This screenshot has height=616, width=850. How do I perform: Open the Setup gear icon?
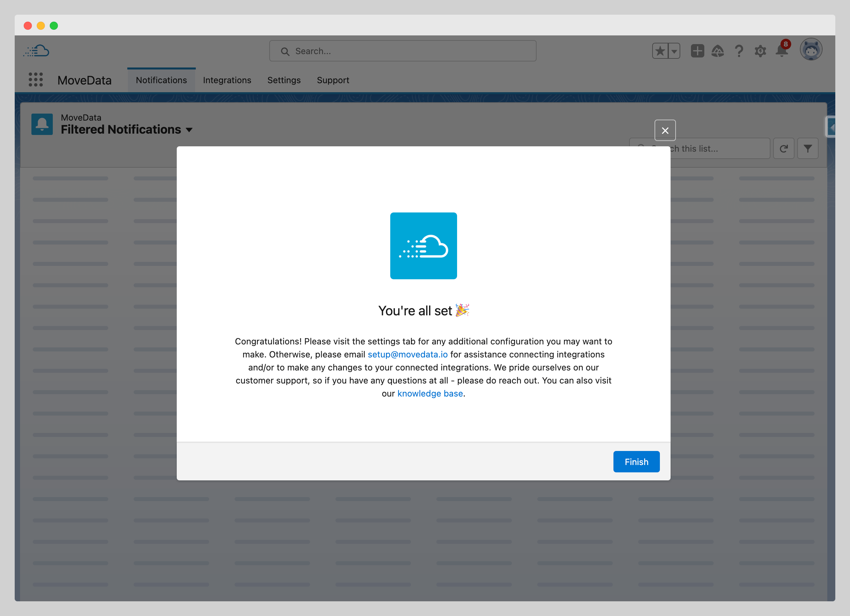760,51
